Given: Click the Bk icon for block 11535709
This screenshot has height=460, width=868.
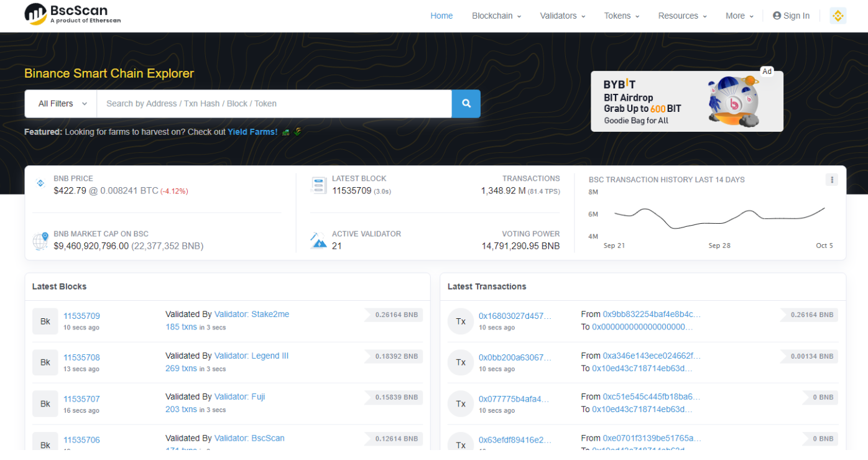Looking at the screenshot, I should click(x=45, y=321).
